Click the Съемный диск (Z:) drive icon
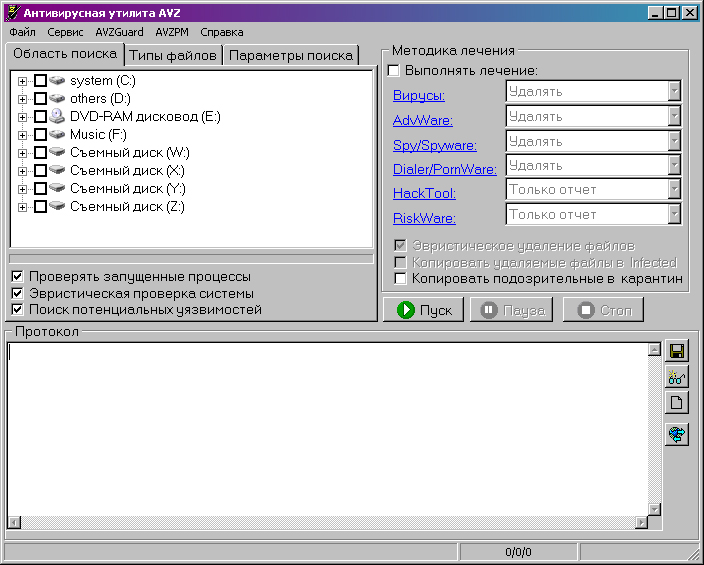The width and height of the screenshot is (704, 565). tap(57, 206)
